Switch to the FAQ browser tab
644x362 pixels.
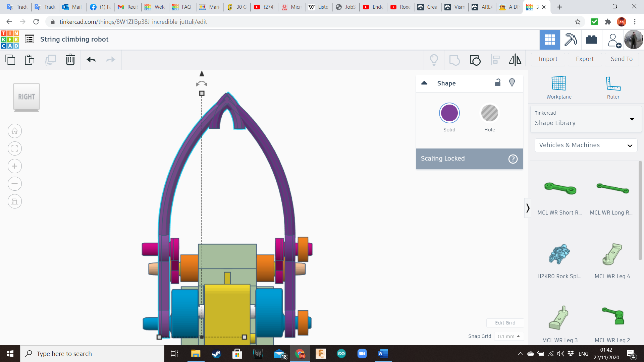[182, 7]
